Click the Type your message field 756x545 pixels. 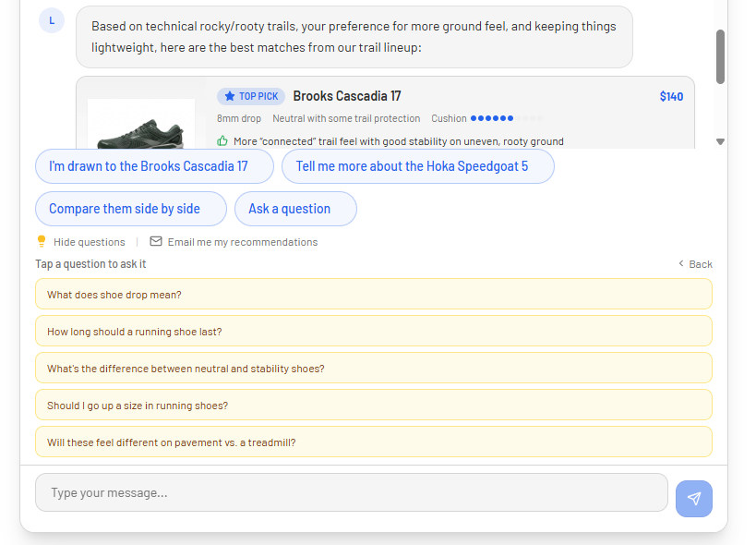click(x=351, y=492)
